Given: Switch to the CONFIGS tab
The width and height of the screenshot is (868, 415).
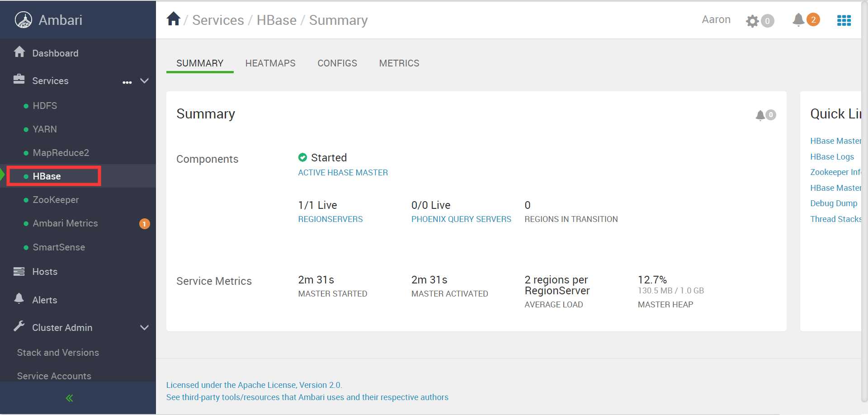Looking at the screenshot, I should coord(337,63).
